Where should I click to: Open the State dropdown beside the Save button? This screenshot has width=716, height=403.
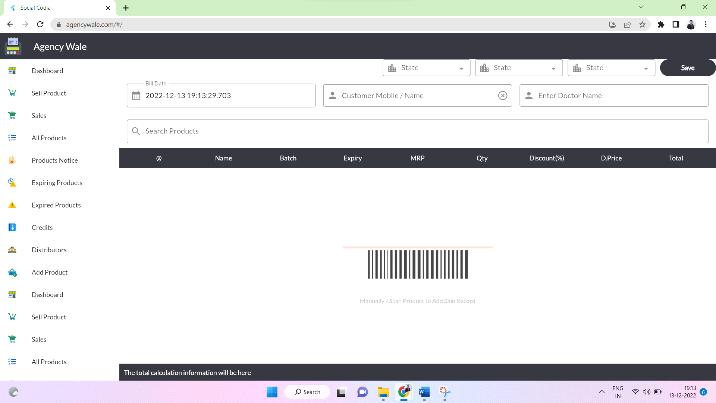[x=611, y=68]
